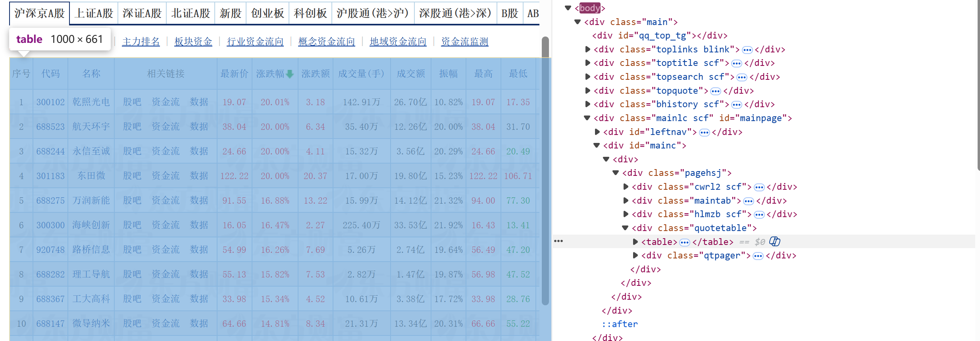
Task: Expand ellipsis in topsearch scf div
Action: [742, 77]
